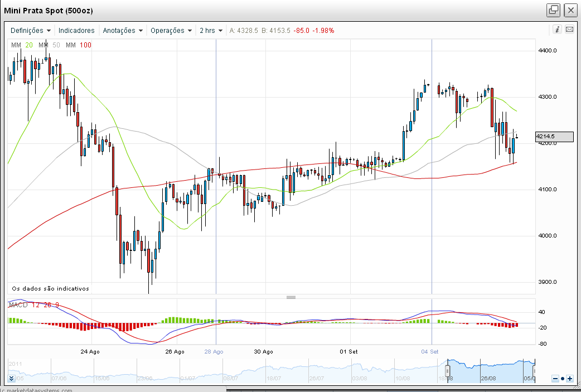Select the MM 100 moving average label
The image size is (581, 392).
(78, 45)
